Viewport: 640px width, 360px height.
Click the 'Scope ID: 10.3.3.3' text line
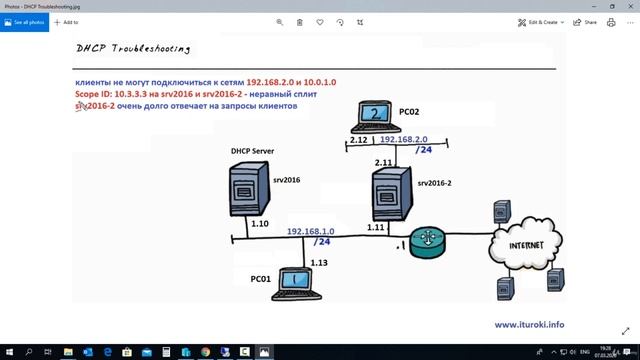(196, 94)
